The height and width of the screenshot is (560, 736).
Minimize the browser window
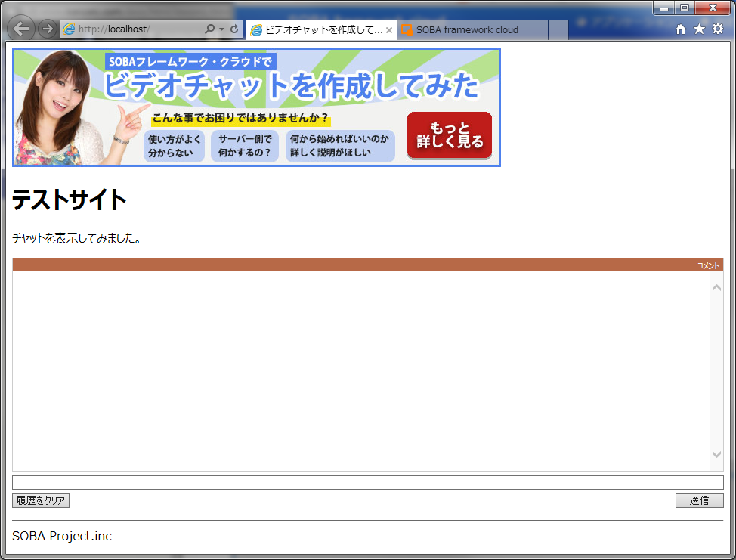(x=663, y=8)
